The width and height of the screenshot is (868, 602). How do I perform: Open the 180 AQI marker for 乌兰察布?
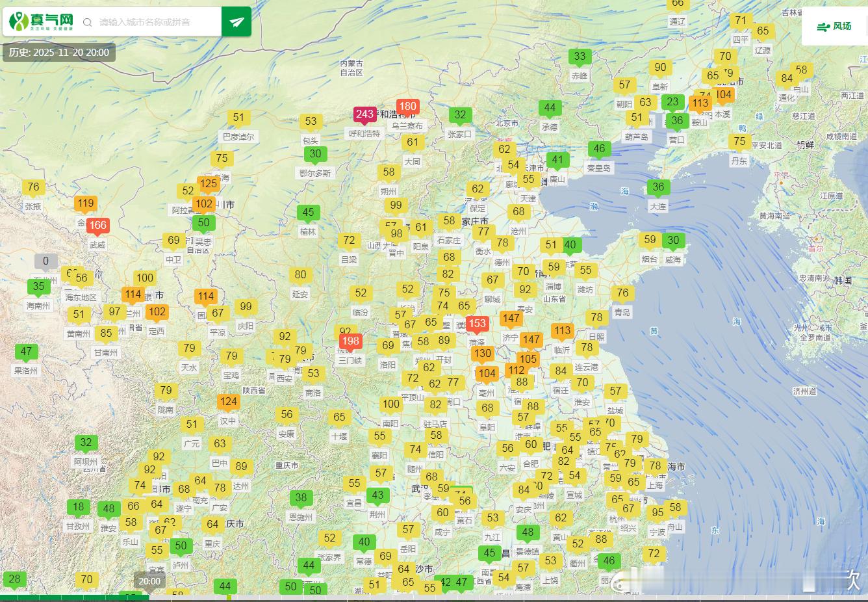point(408,107)
